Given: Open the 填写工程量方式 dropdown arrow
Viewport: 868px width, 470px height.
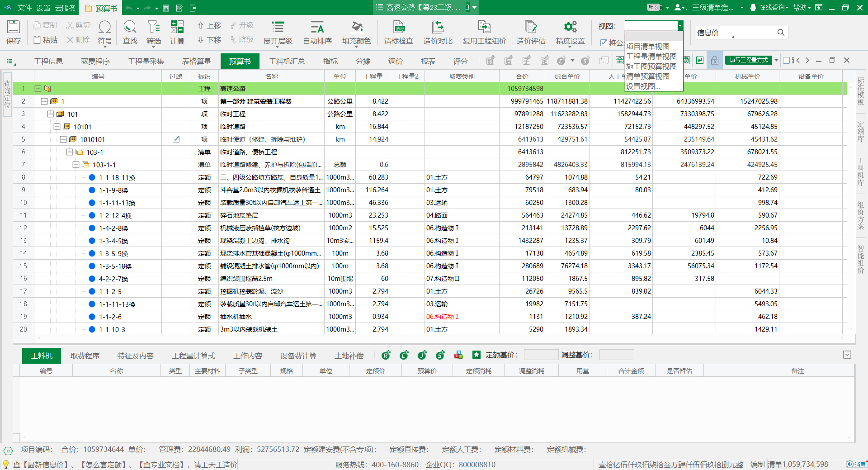Looking at the screenshot, I should point(776,61).
